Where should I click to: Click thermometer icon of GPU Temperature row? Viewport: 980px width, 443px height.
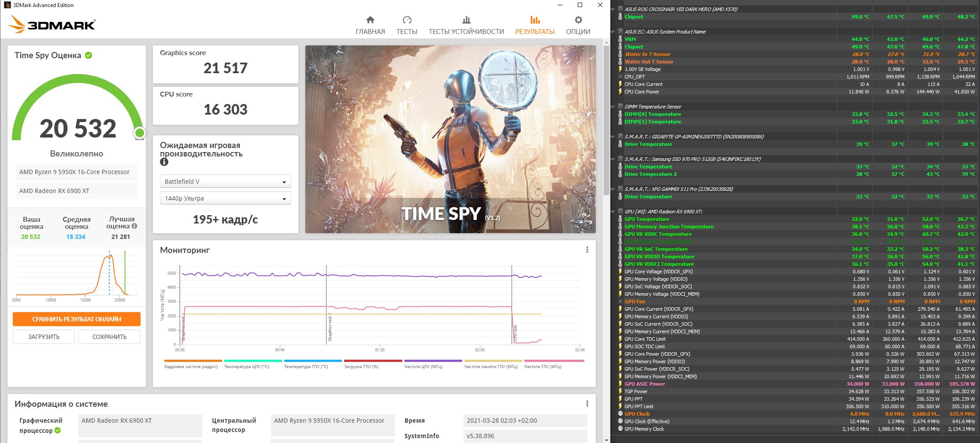click(x=620, y=219)
